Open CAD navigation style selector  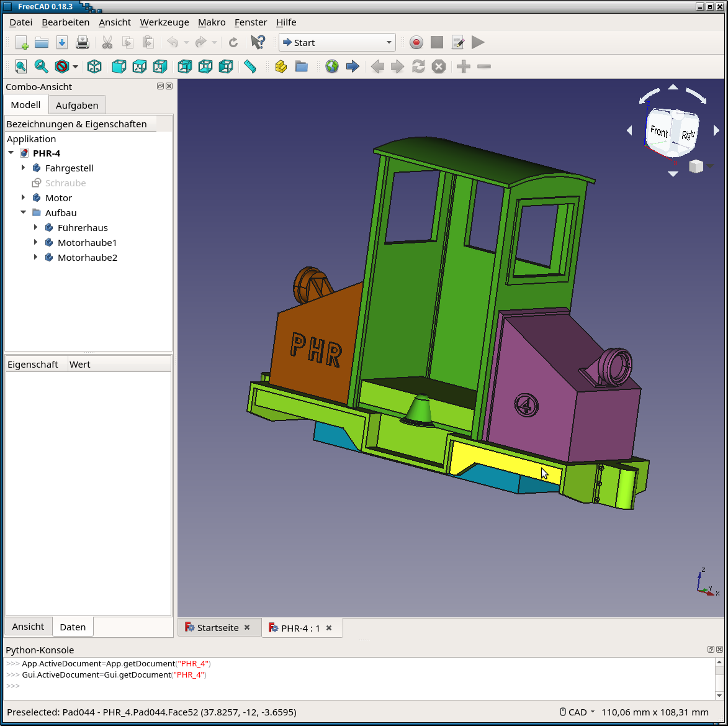click(577, 712)
